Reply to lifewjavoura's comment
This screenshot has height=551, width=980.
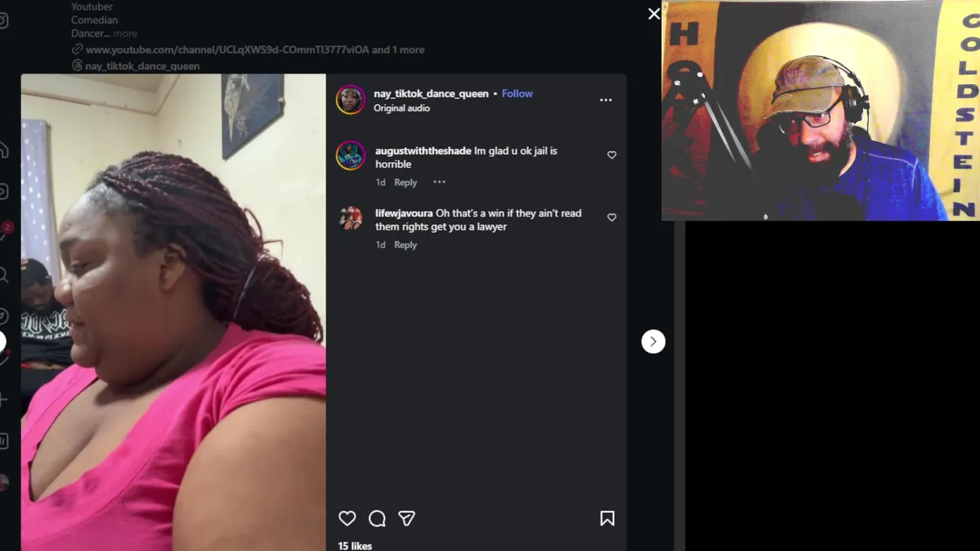point(405,245)
